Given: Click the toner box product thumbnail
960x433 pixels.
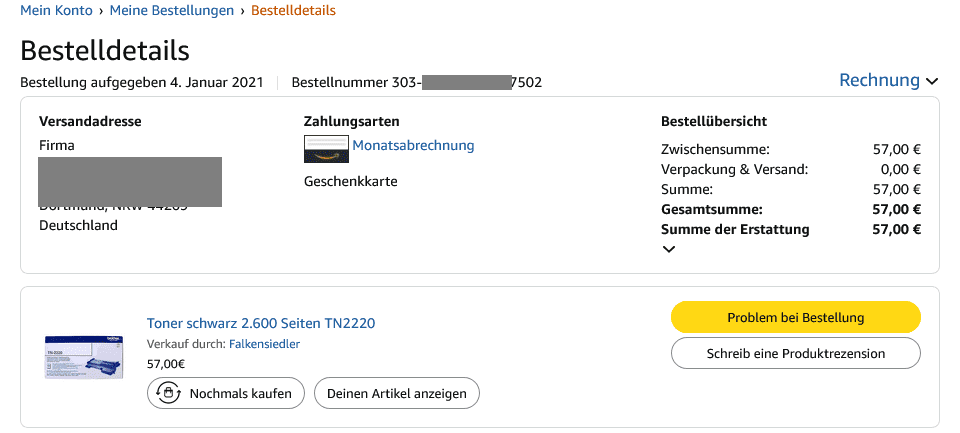Looking at the screenshot, I should coord(82,356).
